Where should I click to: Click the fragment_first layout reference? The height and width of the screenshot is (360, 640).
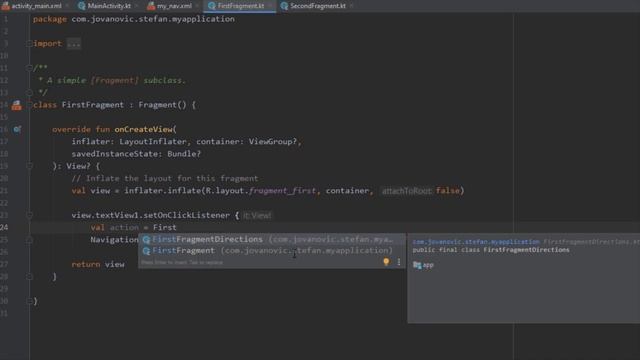tap(282, 191)
